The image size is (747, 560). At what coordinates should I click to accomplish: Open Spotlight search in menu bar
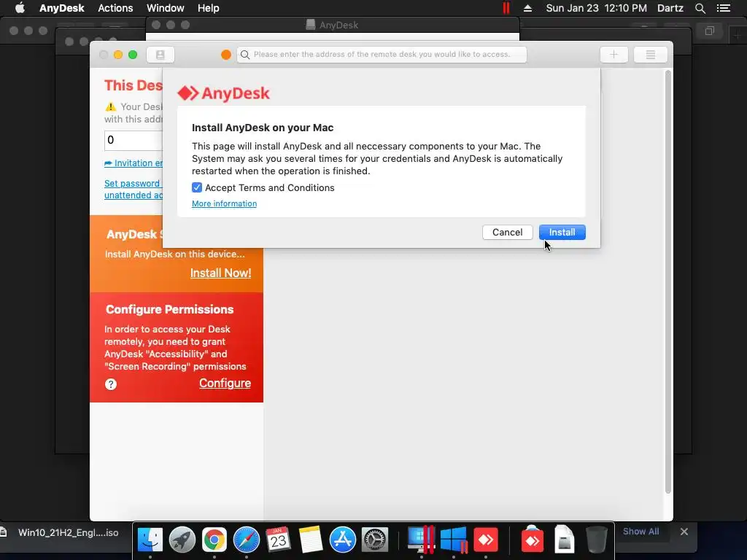tap(700, 8)
